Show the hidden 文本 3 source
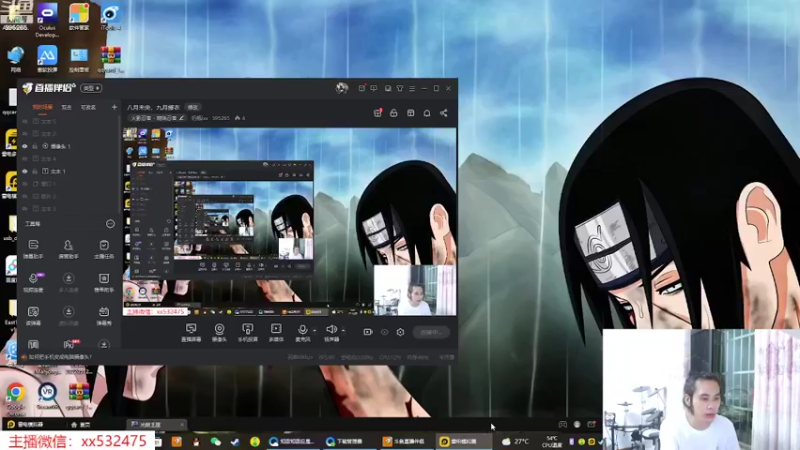The height and width of the screenshot is (450, 800). point(24,209)
